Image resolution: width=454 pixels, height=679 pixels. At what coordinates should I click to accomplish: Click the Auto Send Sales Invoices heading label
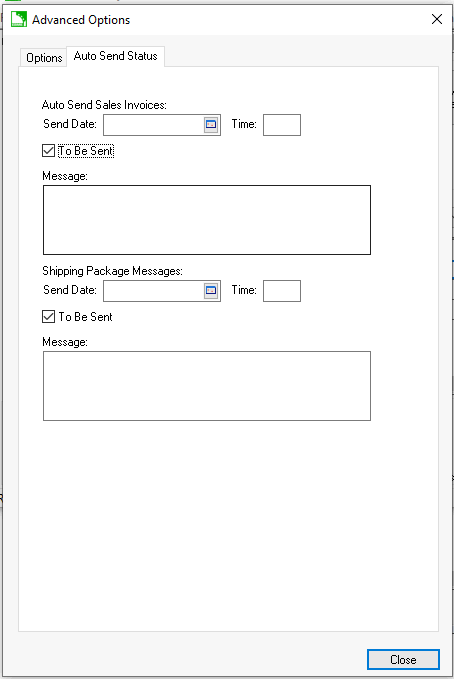pyautogui.click(x=104, y=105)
